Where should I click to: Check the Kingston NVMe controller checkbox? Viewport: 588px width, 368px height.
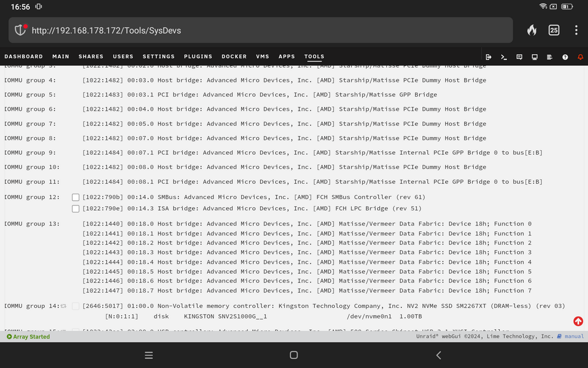[75, 306]
